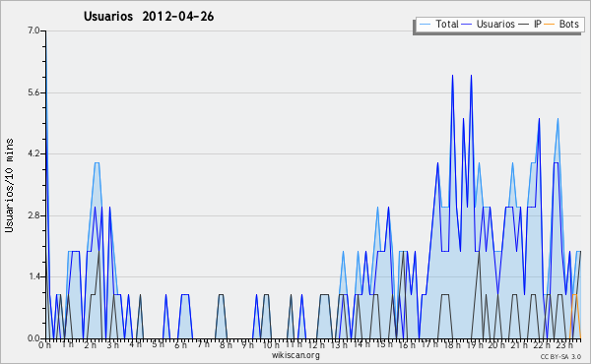Click the '23 h' x-axis label

564,345
